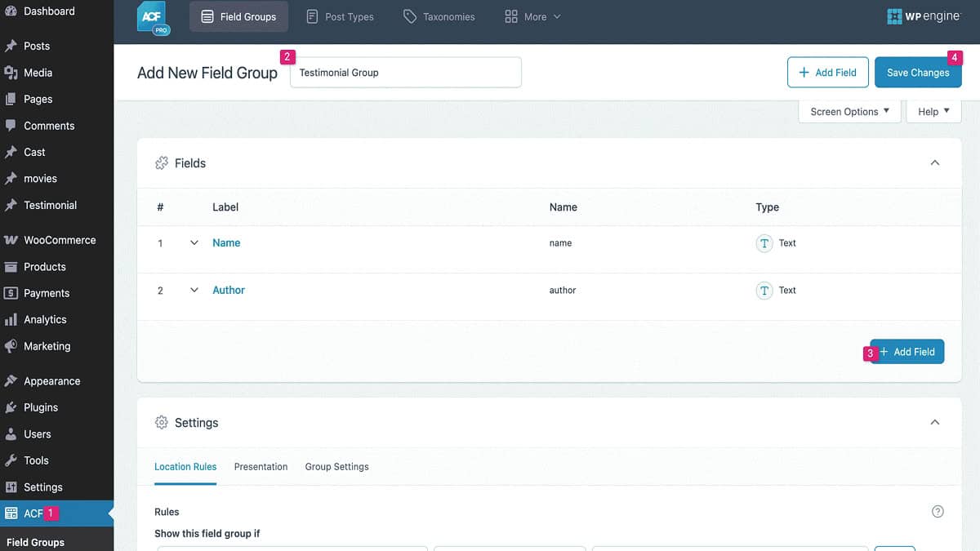This screenshot has width=980, height=551.
Task: Open the Post Types tab
Action: click(x=340, y=16)
